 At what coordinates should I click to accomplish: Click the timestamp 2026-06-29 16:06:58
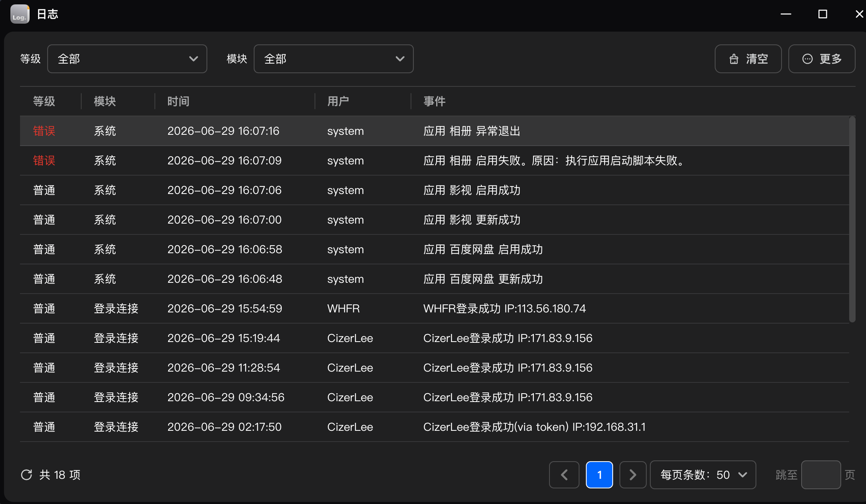pyautogui.click(x=225, y=249)
